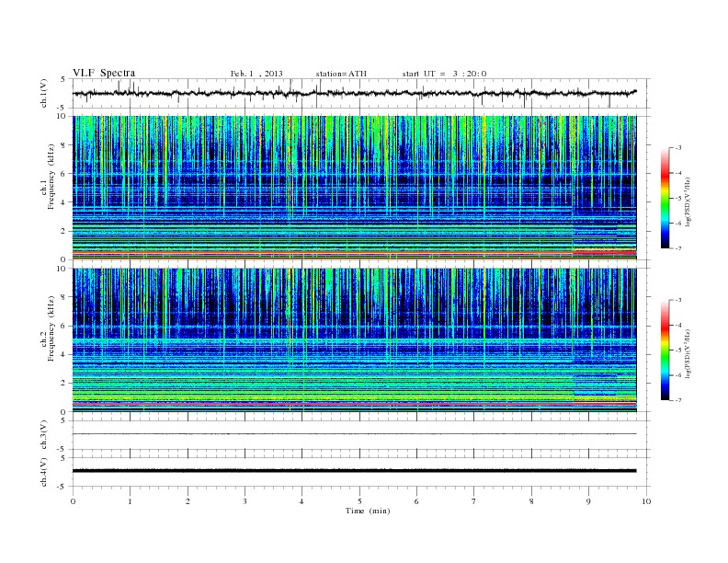Image resolution: width=728 pixels, height=563 pixels.
Task: Click the log(PSD) label of the ch.1 color bar
Action: pyautogui.click(x=688, y=201)
